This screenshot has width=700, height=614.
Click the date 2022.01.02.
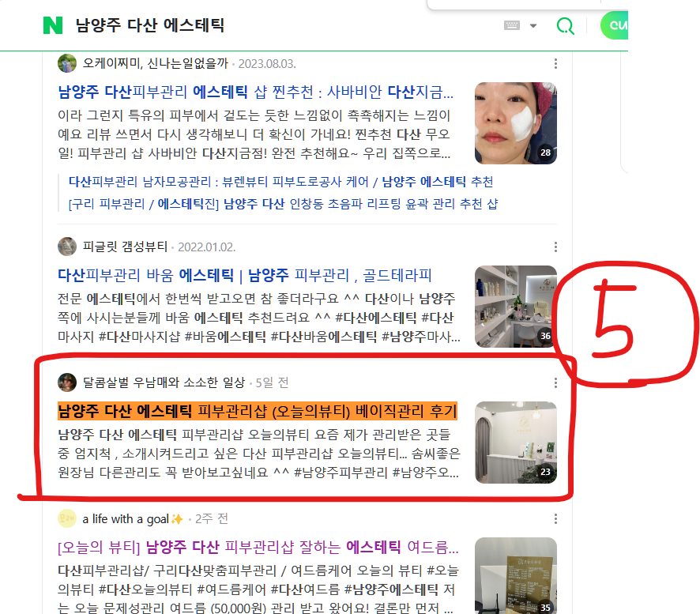point(207,247)
